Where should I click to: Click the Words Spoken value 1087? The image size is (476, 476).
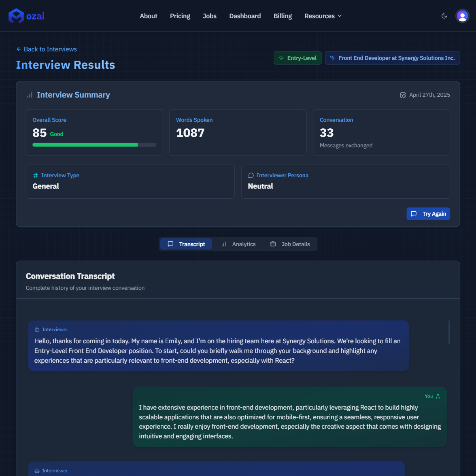tap(190, 133)
